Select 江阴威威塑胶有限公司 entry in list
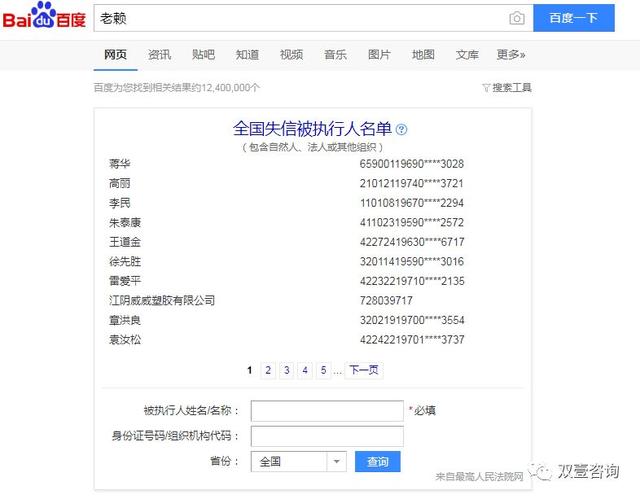 (x=162, y=300)
